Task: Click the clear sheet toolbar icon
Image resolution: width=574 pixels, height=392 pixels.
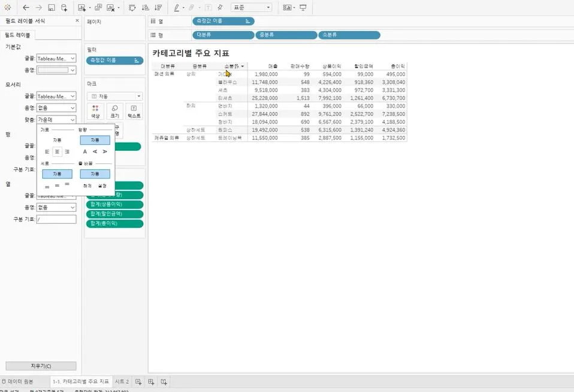Action: (111, 7)
